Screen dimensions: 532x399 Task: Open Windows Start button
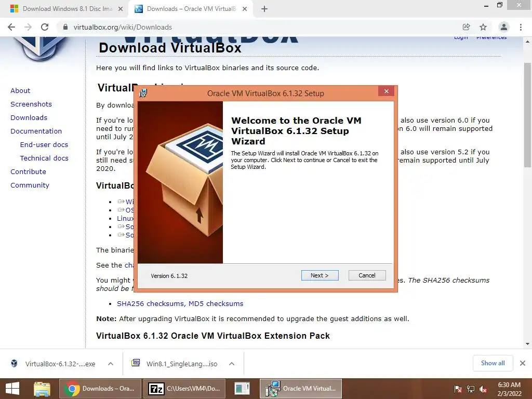point(12,389)
